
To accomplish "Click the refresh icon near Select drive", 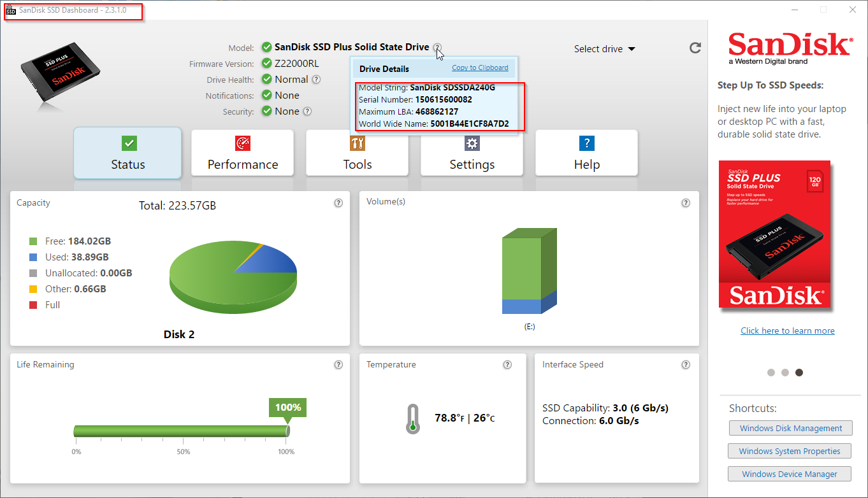I will click(695, 48).
